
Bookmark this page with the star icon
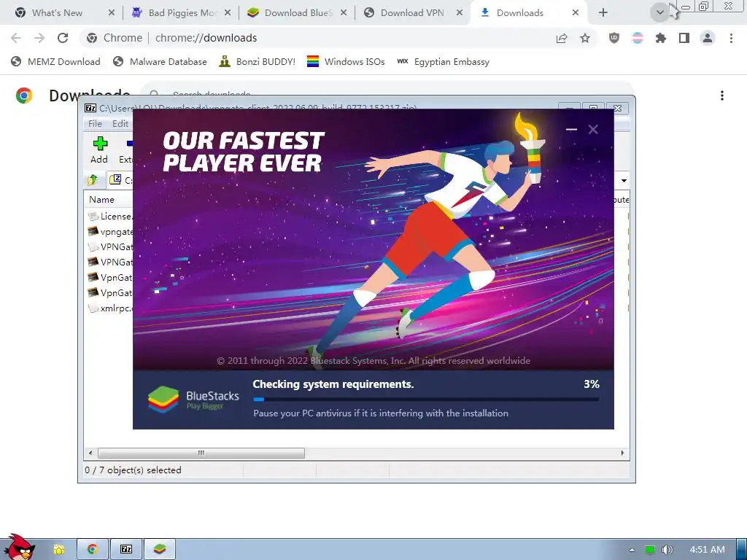(x=585, y=38)
